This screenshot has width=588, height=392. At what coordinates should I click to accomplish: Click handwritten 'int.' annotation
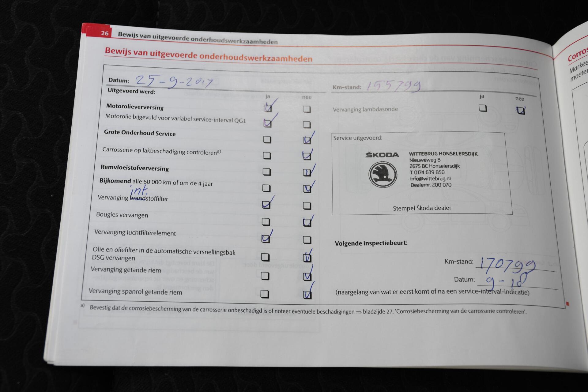tap(139, 190)
